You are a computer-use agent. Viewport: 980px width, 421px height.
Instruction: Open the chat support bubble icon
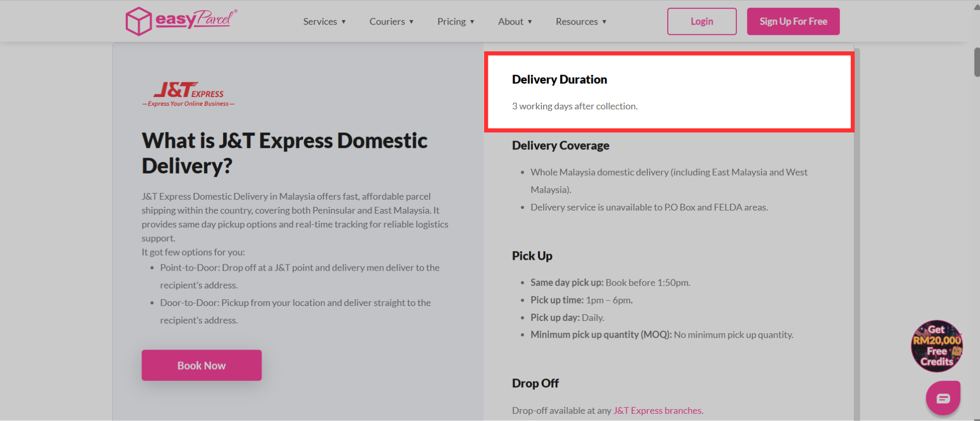[x=943, y=398]
